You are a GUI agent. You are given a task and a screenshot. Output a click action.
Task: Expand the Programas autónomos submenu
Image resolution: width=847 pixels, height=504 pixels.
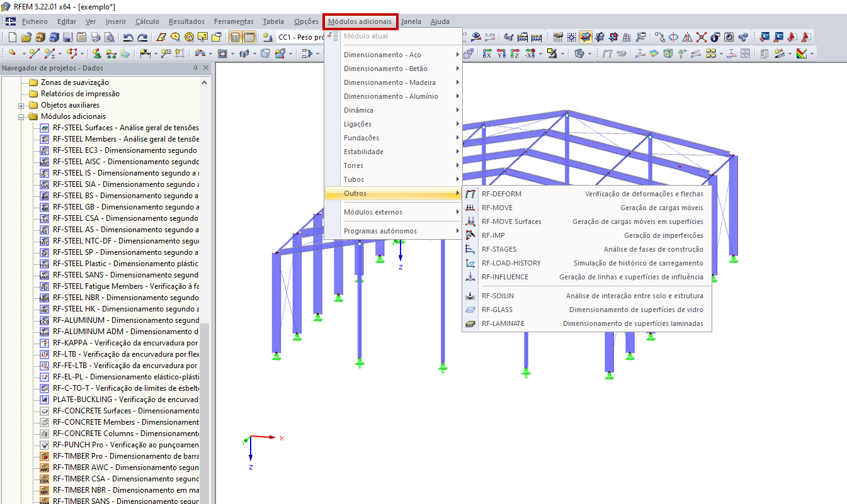coord(393,231)
